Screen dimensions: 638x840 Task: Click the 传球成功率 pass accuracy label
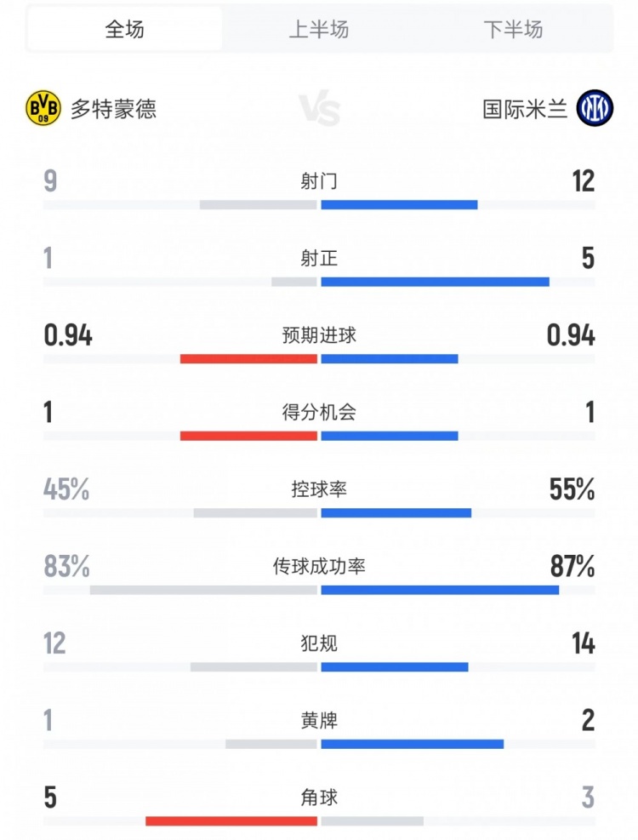(319, 566)
